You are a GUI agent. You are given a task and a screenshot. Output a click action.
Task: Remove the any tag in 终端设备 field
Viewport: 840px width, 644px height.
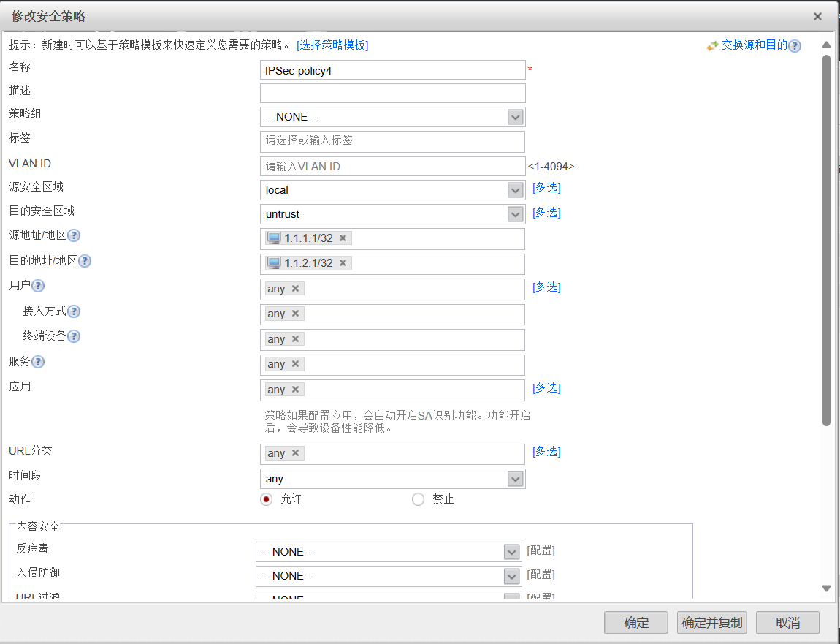point(295,339)
